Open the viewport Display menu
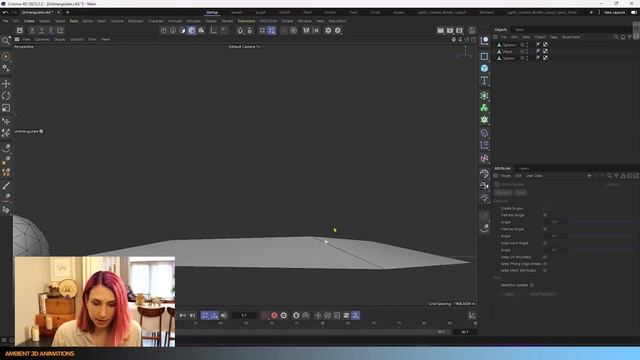This screenshot has width=640, height=360. [x=60, y=40]
